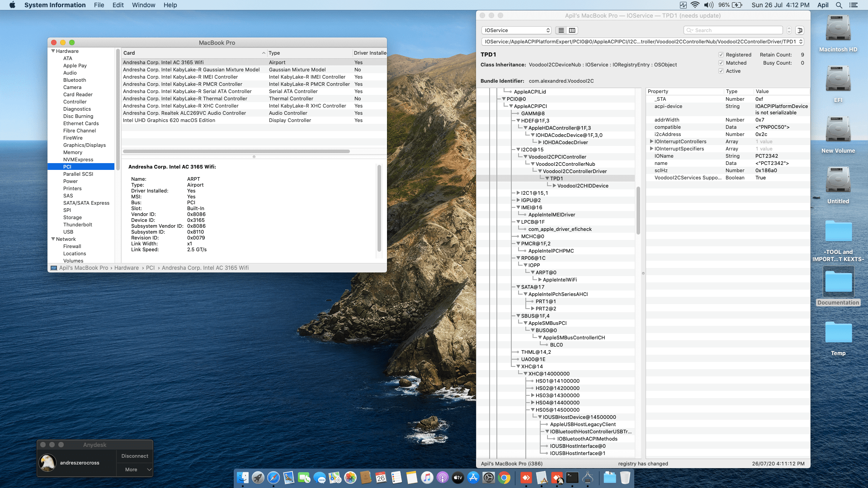Open Spotlight search in the menu bar
Viewport: 868px width, 488px height.
[839, 5]
